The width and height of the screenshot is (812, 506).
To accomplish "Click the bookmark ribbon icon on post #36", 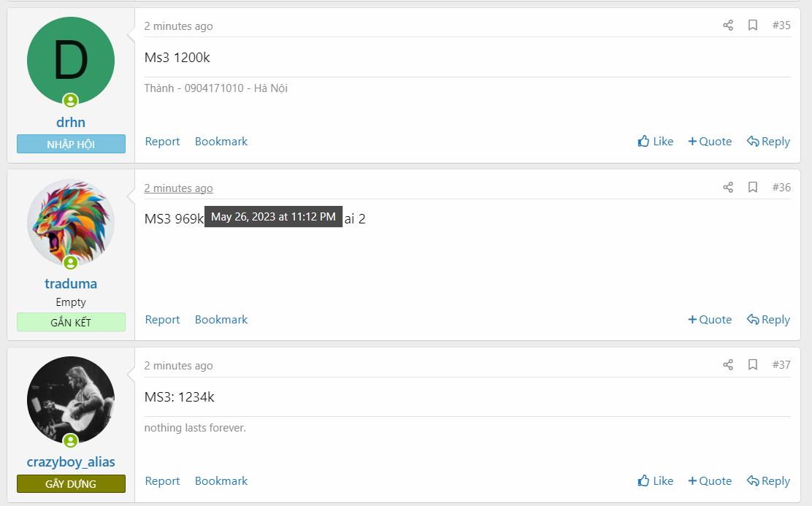I will click(753, 187).
